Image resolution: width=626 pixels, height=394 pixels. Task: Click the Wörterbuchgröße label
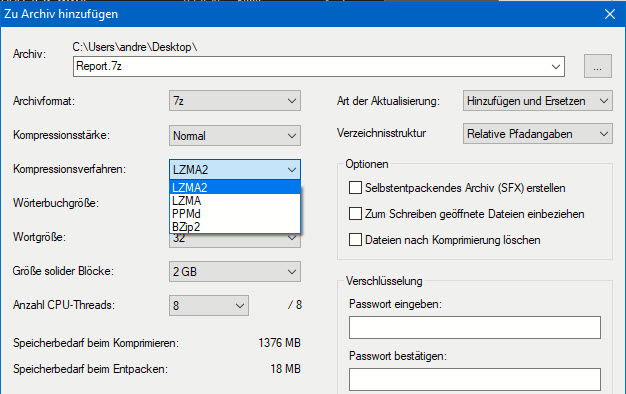coord(56,203)
